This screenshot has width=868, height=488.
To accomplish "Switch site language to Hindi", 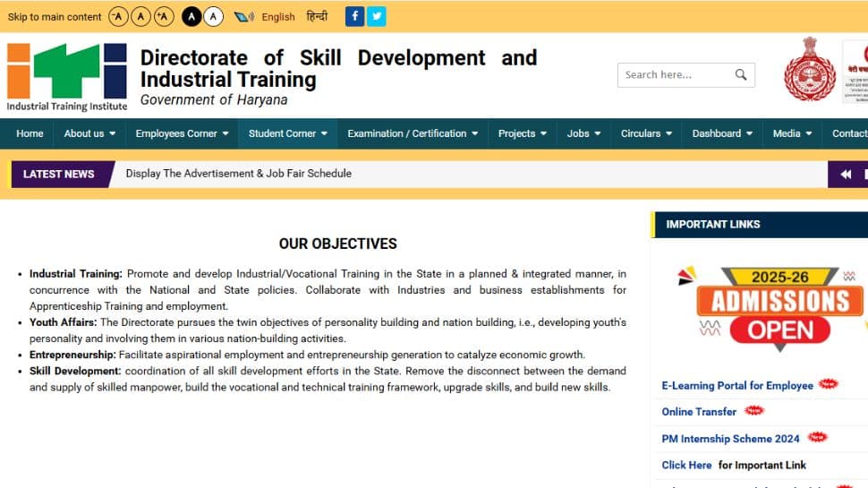I will pos(317,16).
